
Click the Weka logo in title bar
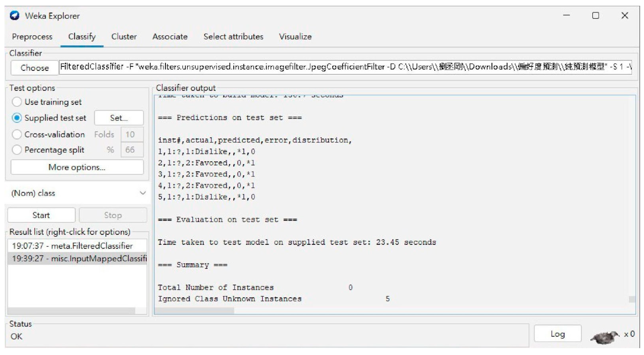coord(15,15)
